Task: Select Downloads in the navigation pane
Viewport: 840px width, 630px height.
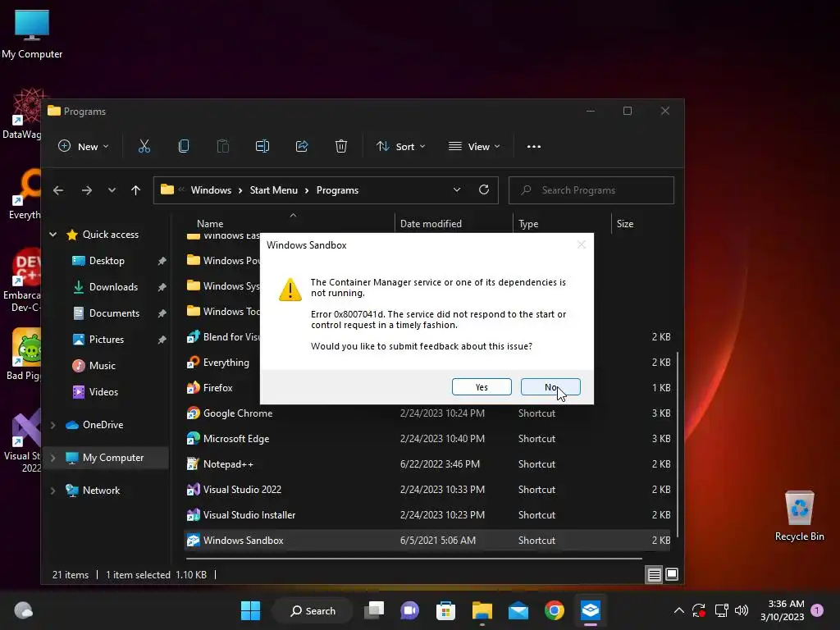Action: [113, 287]
